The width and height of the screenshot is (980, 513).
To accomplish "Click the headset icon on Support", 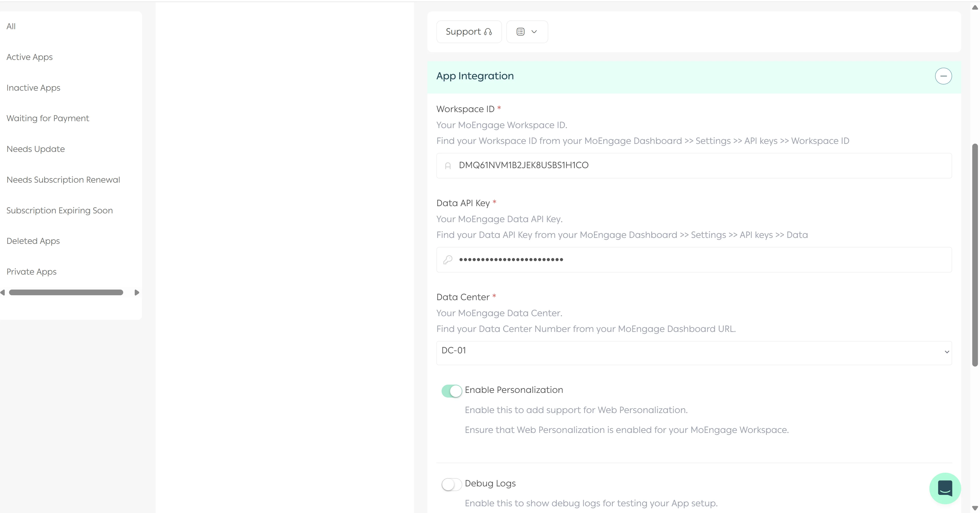I will coord(488,32).
